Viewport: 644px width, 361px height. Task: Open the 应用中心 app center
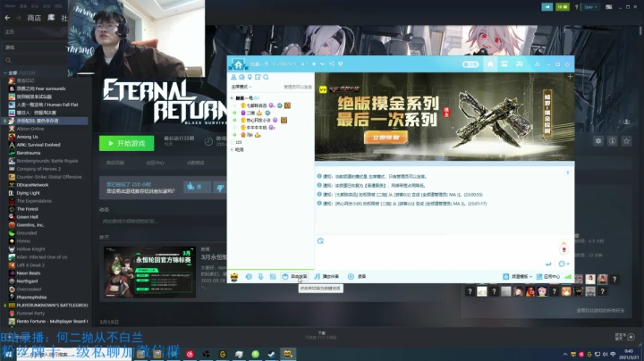(x=548, y=277)
